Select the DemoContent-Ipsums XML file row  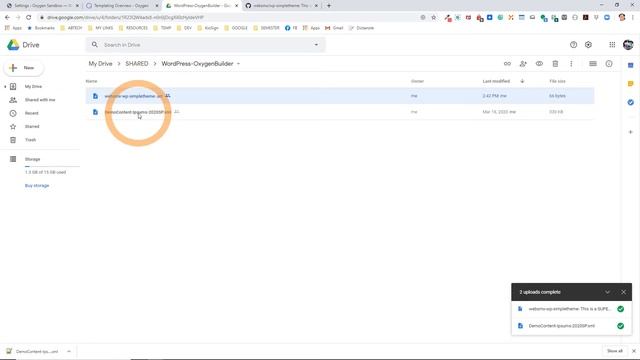pos(340,112)
